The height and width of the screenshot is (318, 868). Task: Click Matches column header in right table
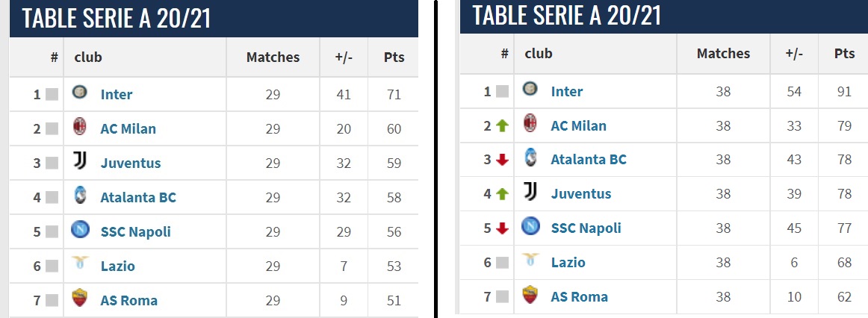[723, 53]
